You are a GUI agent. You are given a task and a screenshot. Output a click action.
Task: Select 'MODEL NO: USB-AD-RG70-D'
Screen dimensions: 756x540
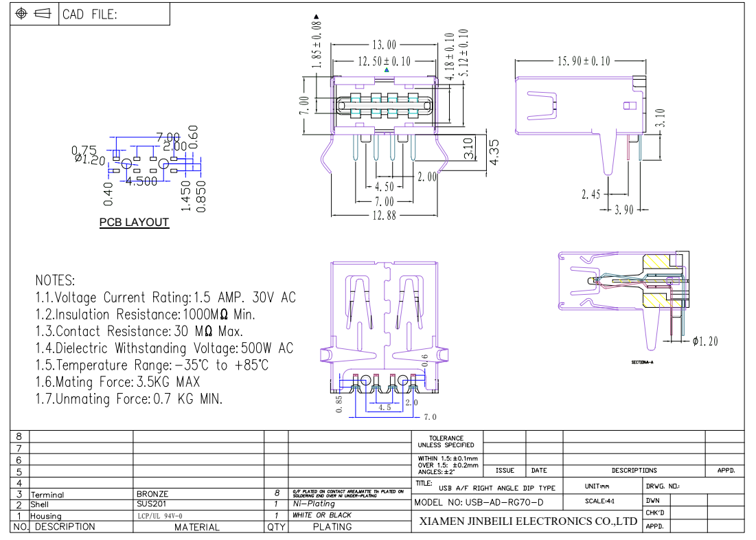[x=479, y=503]
